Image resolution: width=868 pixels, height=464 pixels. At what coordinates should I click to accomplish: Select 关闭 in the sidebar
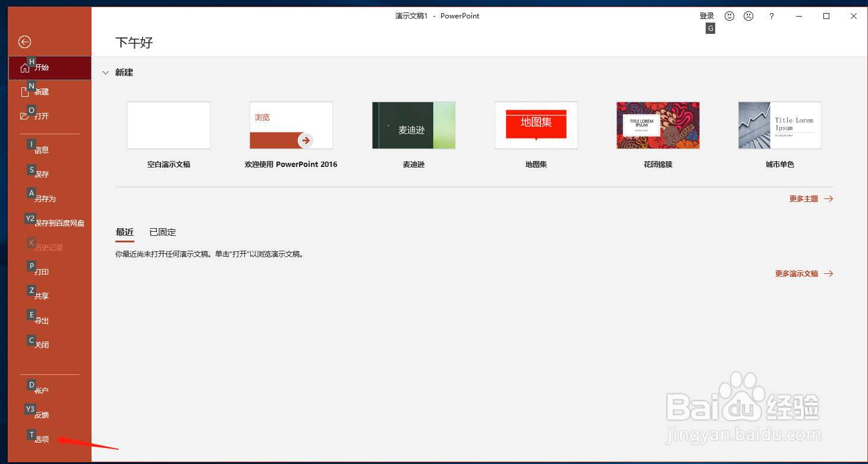[x=50, y=345]
